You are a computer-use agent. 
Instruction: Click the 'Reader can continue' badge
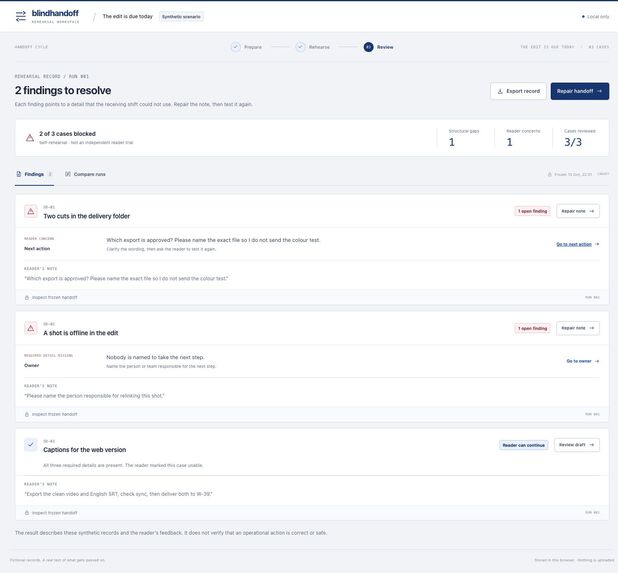point(523,445)
